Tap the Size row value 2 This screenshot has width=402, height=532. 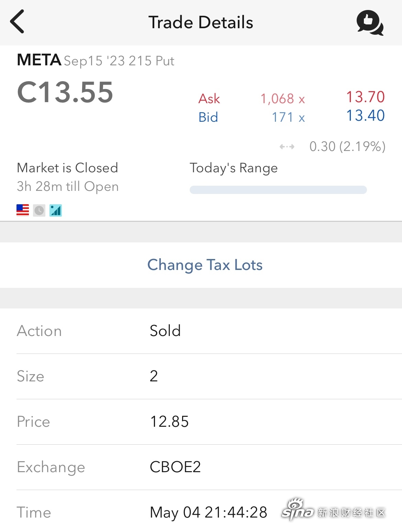pyautogui.click(x=154, y=376)
